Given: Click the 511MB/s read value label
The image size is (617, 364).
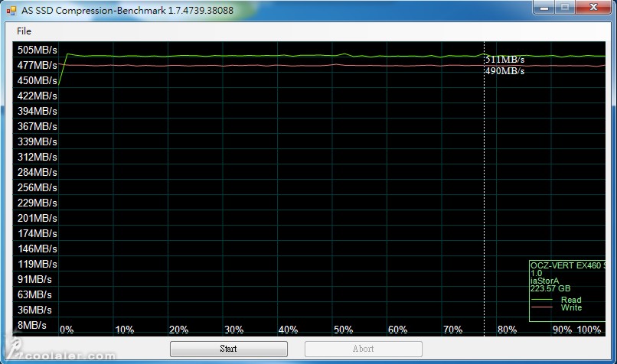Looking at the screenshot, I should (505, 60).
